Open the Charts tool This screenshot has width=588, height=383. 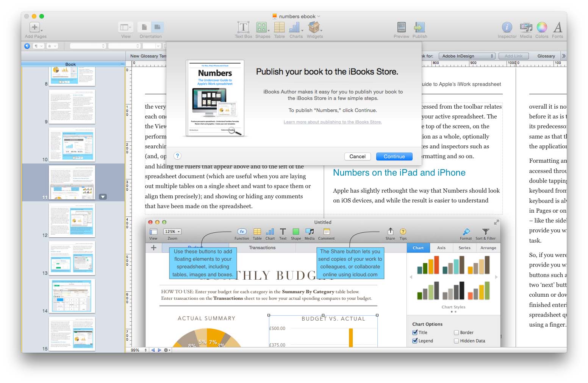click(x=296, y=27)
